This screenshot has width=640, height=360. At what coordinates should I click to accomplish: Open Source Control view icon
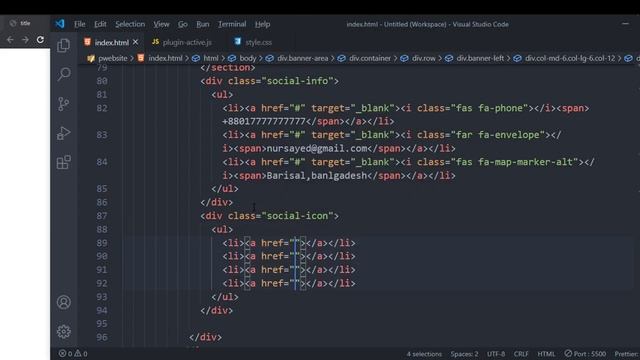(x=63, y=104)
